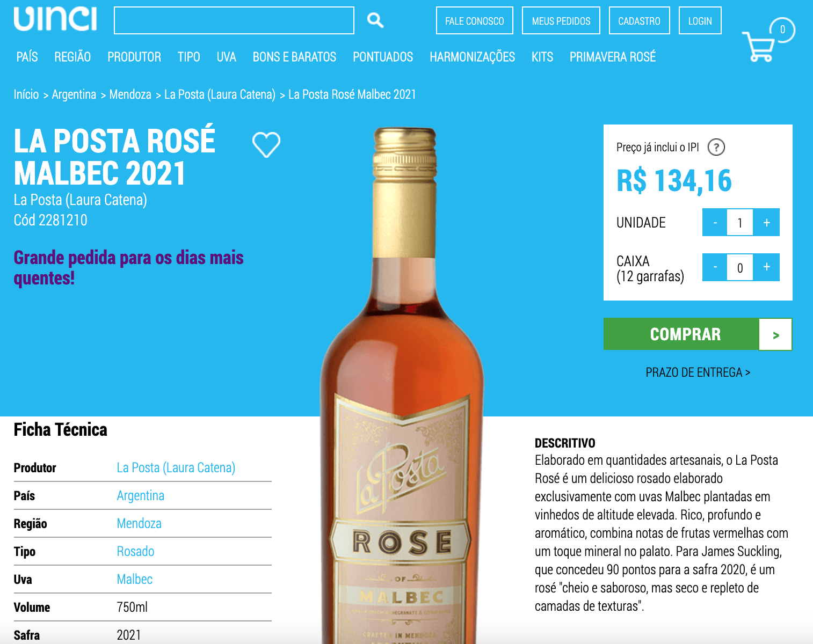Image resolution: width=813 pixels, height=644 pixels.
Task: Click the Ficha Técnica heading
Action: [60, 430]
